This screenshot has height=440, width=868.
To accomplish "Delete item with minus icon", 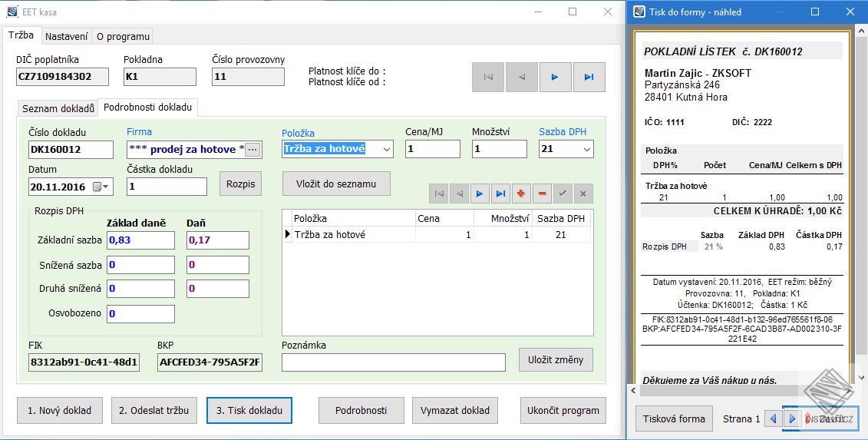I will tap(542, 194).
